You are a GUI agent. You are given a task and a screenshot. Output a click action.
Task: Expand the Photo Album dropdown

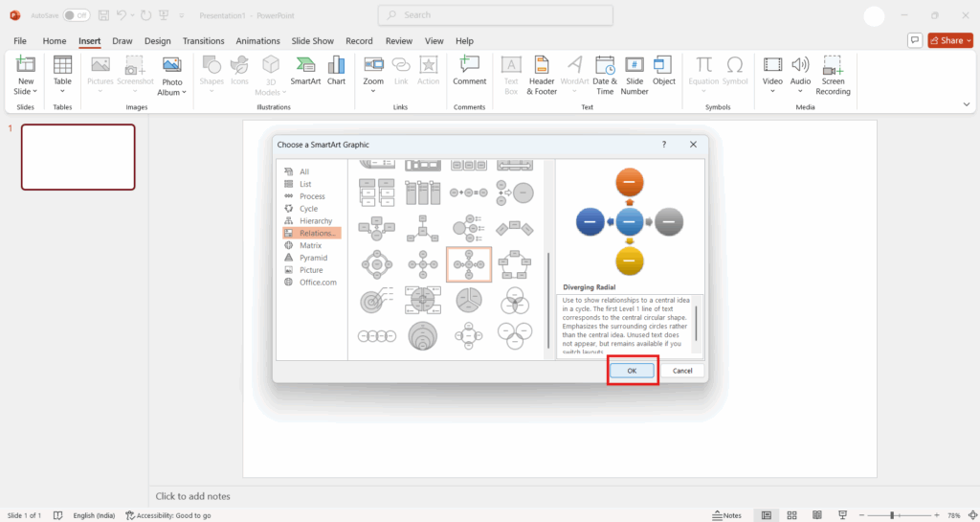171,92
